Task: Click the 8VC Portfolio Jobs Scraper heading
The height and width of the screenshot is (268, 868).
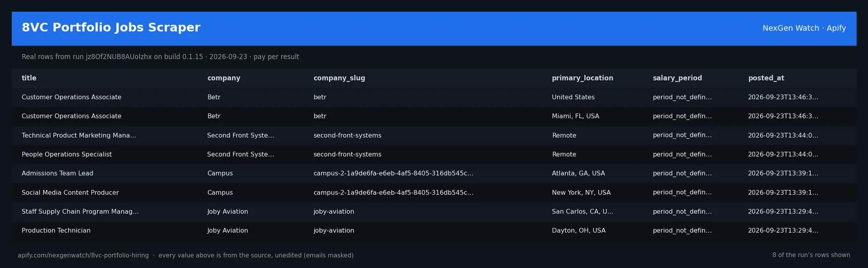Action: (x=111, y=27)
